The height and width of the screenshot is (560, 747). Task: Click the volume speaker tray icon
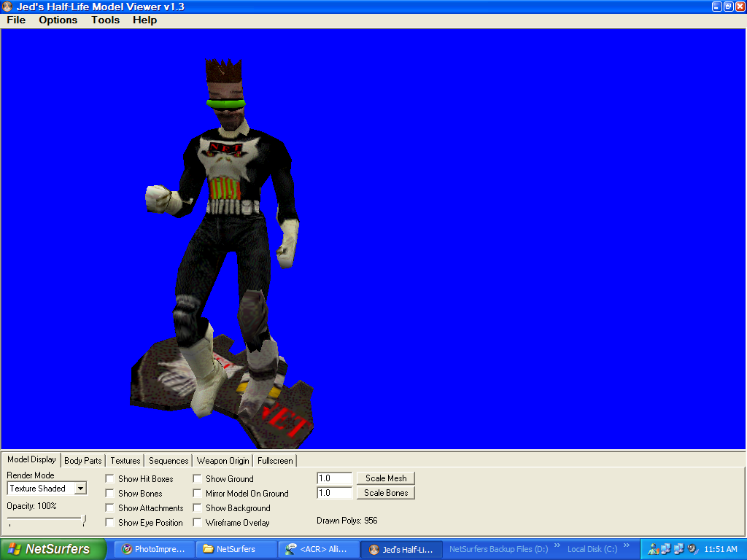pyautogui.click(x=692, y=549)
